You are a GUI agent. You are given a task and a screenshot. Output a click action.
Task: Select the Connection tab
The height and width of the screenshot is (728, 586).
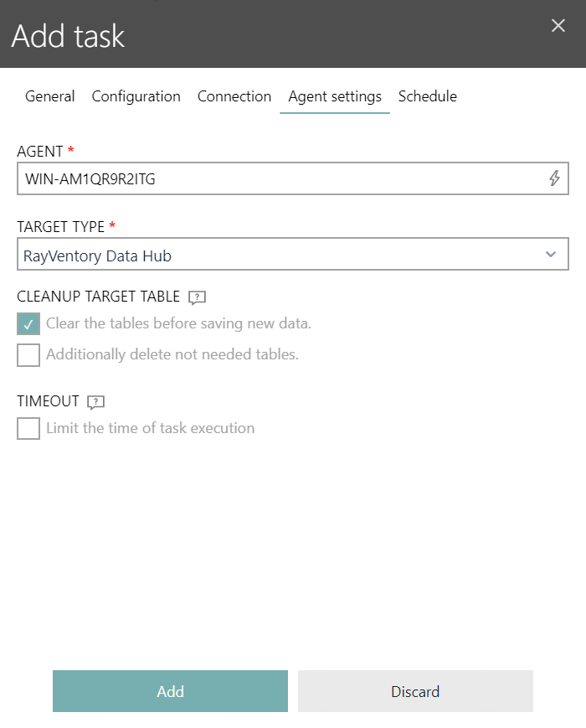tap(234, 96)
